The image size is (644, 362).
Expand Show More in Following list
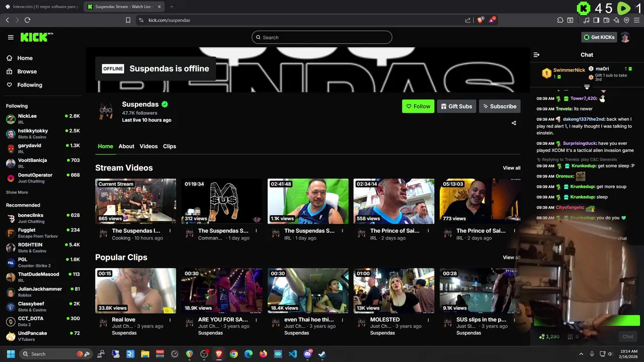(x=17, y=193)
